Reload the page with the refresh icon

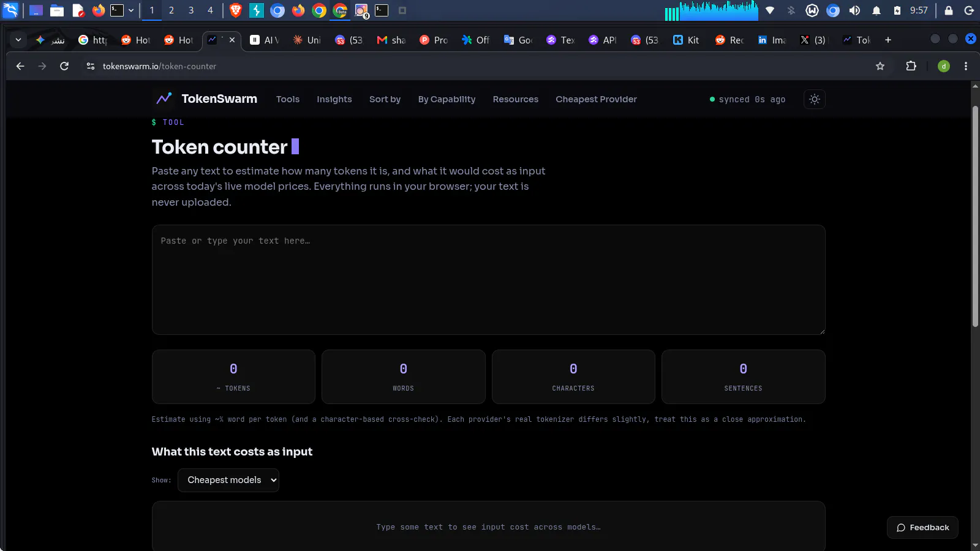[x=64, y=66]
